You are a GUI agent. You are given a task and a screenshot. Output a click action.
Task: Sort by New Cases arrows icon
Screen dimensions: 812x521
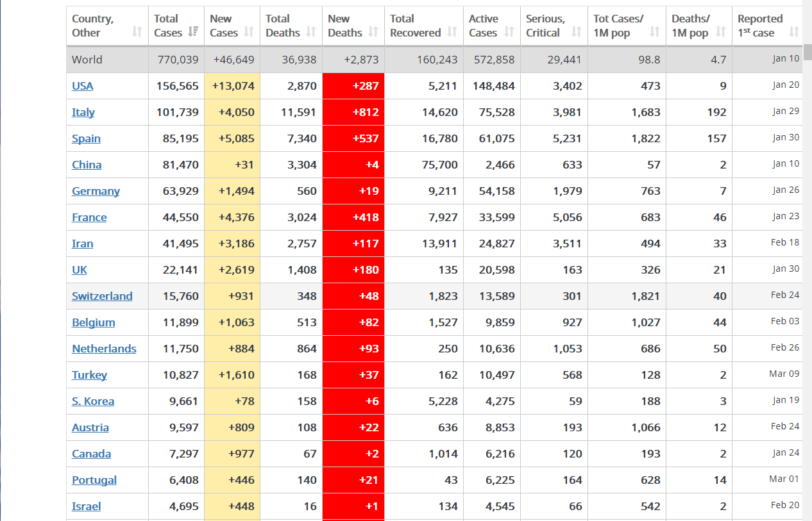click(x=250, y=33)
